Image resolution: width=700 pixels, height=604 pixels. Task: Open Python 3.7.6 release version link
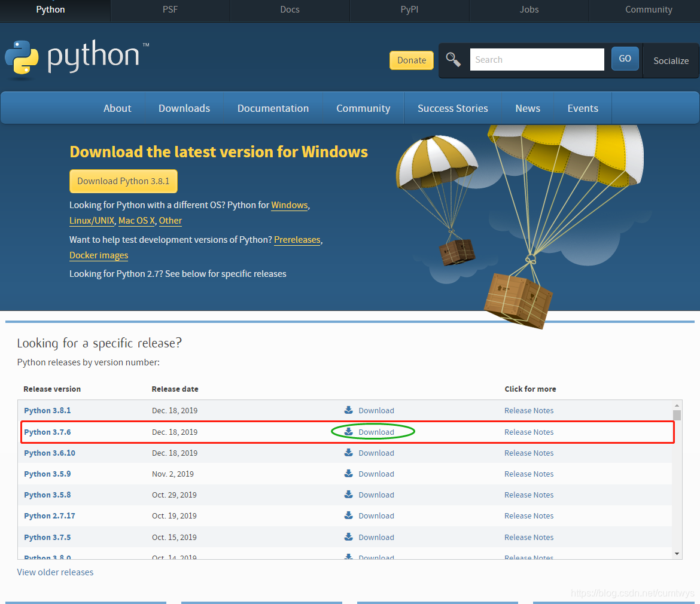(47, 432)
